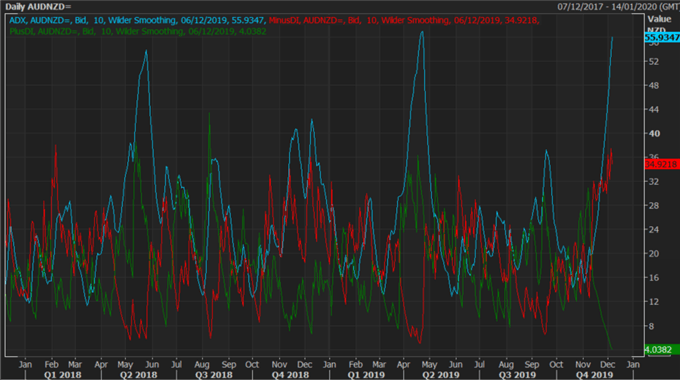Click the red 34.9218 MinusDI value tag
The width and height of the screenshot is (680, 380).
pos(662,164)
